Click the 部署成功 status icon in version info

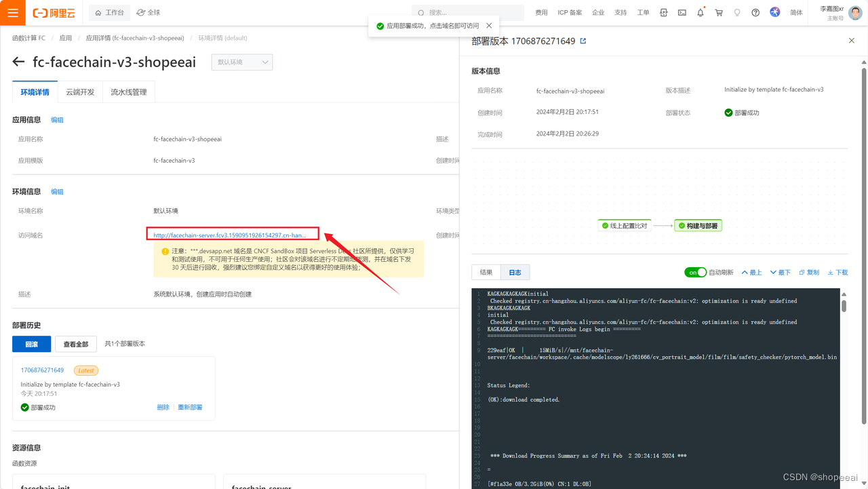(728, 113)
